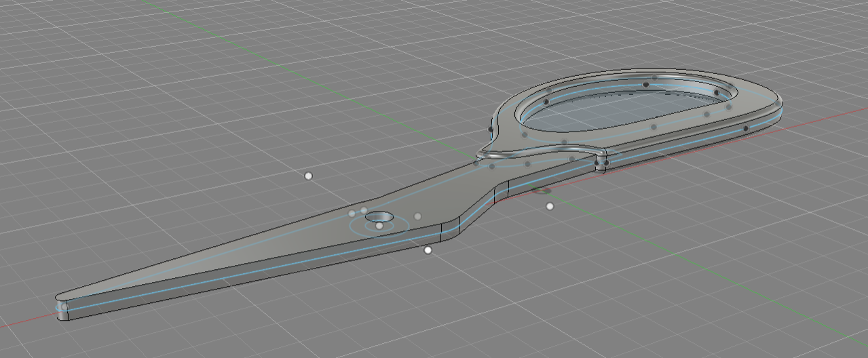868x358 pixels.
Task: Pick the white point at the blade's front edge
Action: tap(428, 250)
